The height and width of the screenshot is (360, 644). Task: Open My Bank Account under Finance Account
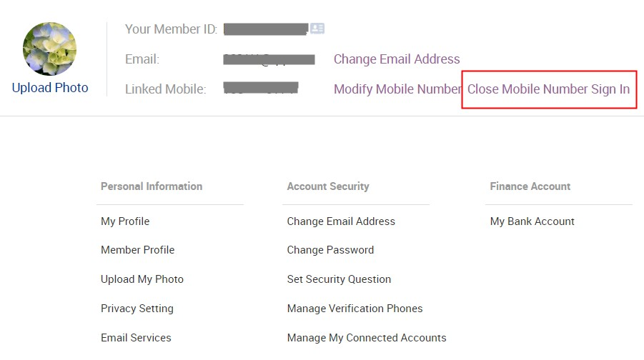point(532,221)
